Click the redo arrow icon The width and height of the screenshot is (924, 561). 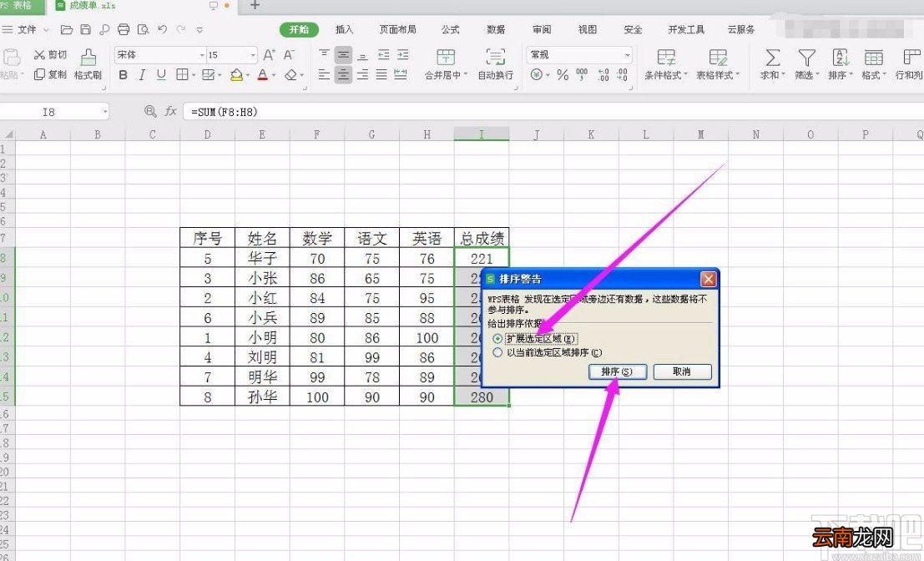[181, 29]
